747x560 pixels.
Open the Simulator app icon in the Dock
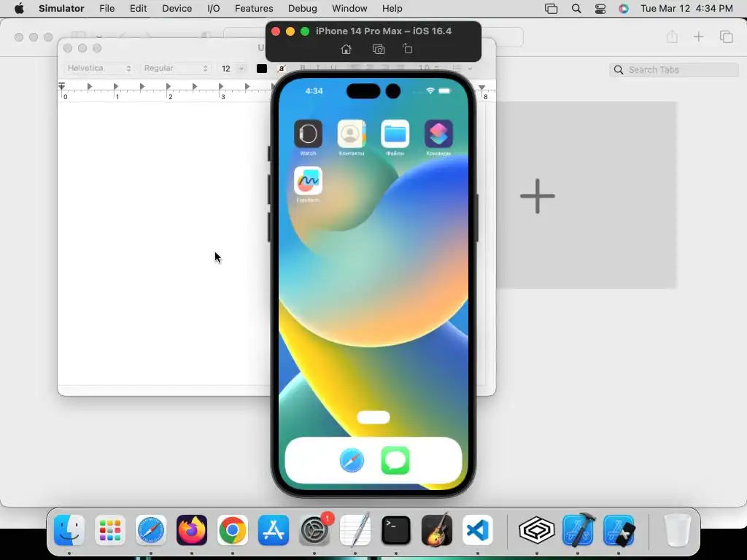[619, 530]
